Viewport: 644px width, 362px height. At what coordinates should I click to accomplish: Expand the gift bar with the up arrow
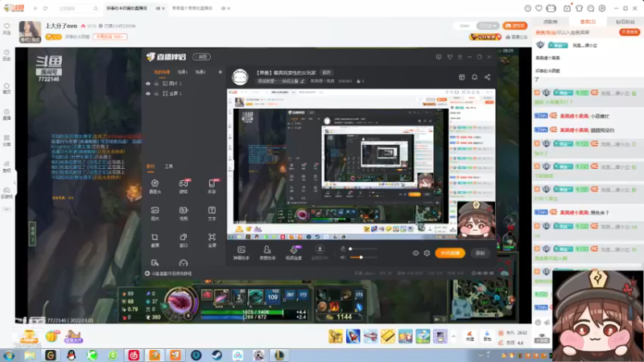(x=453, y=336)
